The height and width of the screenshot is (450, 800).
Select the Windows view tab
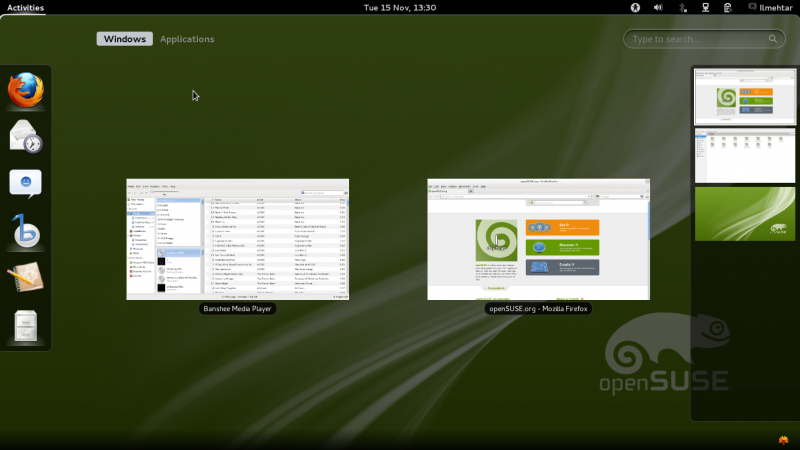[x=125, y=39]
